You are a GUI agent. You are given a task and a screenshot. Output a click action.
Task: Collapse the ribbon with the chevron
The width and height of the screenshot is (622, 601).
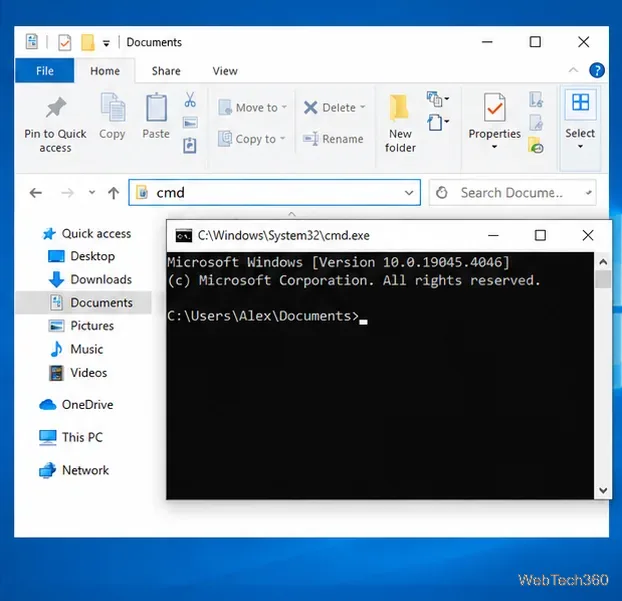[573, 70]
